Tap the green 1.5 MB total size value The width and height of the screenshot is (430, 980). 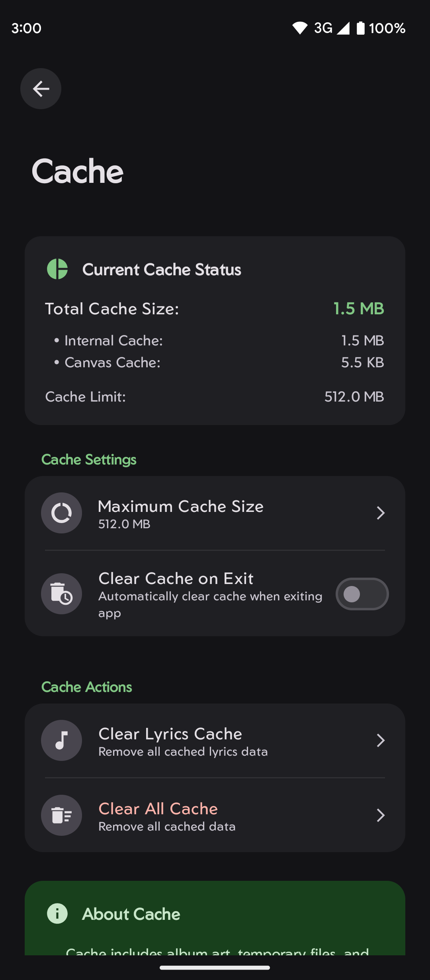pyautogui.click(x=358, y=309)
